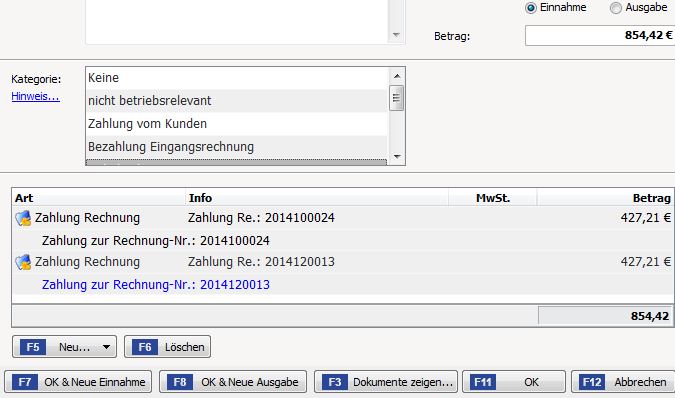Cancel with the F12 Abbrechen button
The height and width of the screenshot is (398, 675).
point(623,382)
